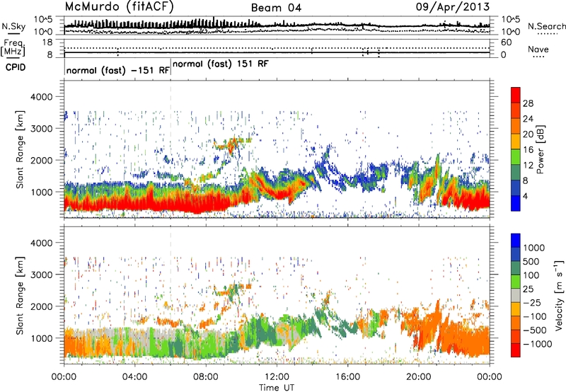Screen dimensions: 566x392
Task: Click the 'N.Search' legend label
Action: coord(546,26)
